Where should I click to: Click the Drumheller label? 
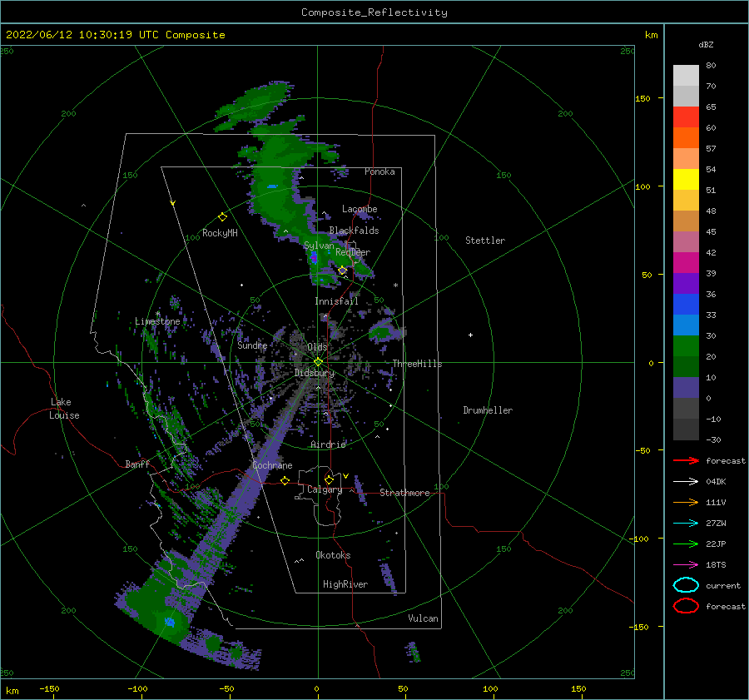(x=487, y=410)
